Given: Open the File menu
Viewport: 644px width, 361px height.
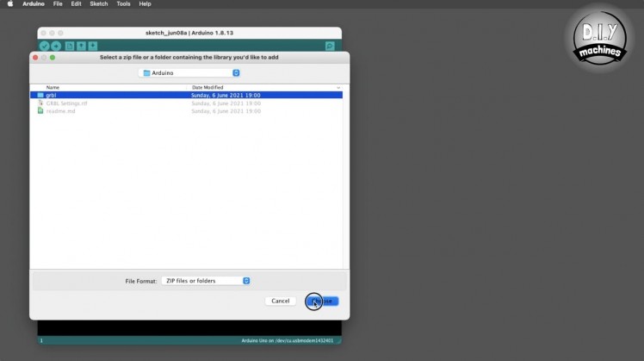Looking at the screenshot, I should pyautogui.click(x=58, y=3).
